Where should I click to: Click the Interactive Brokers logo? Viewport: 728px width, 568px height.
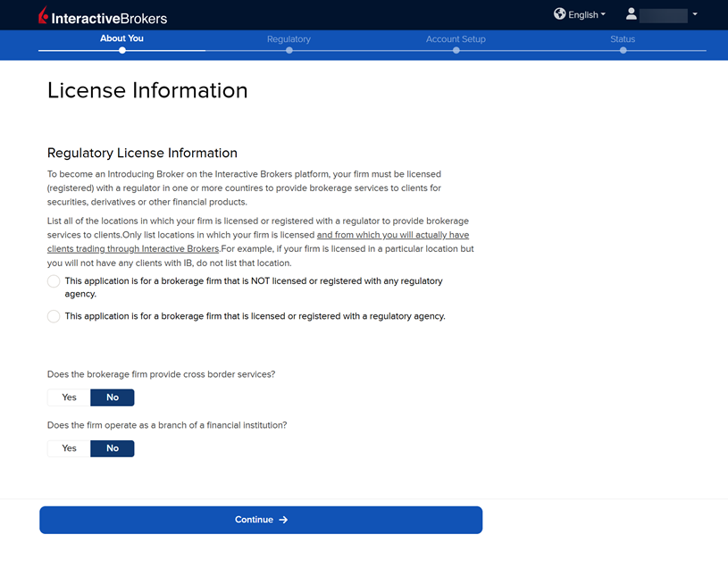coord(103,16)
